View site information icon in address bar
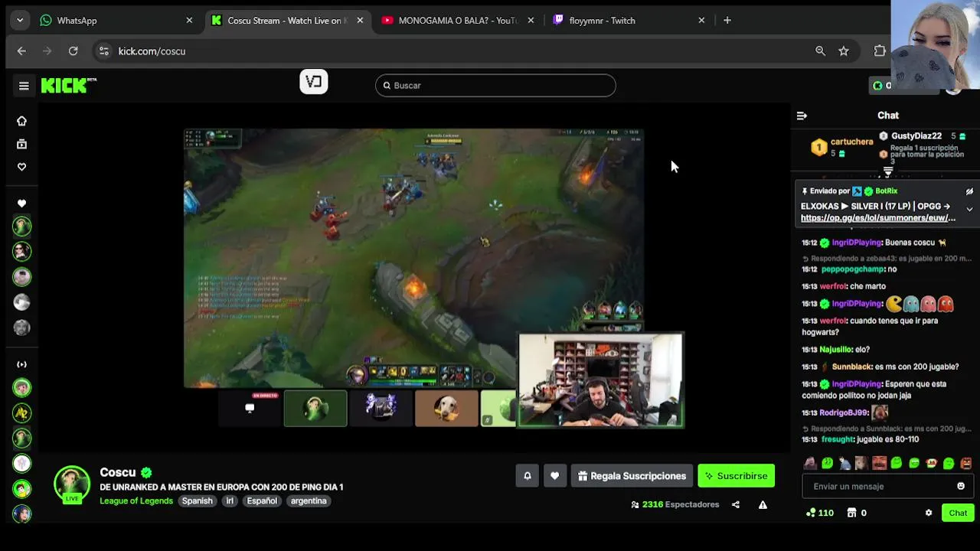This screenshot has width=980, height=551. pos(103,51)
